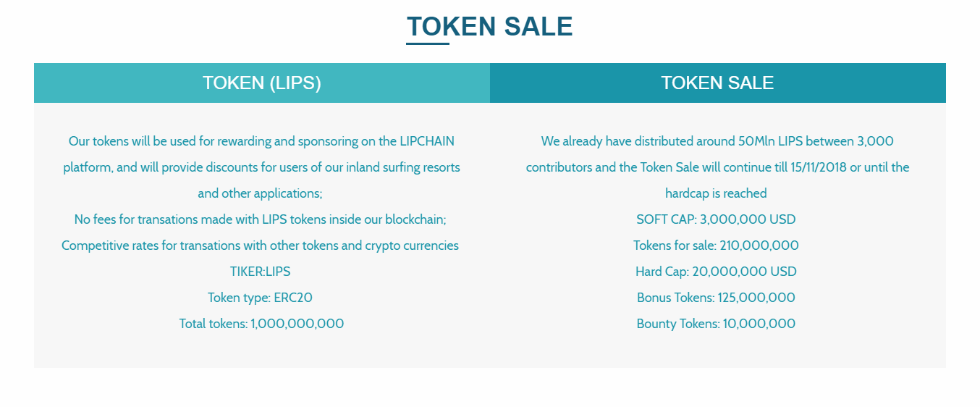
Task: Click the Bonus Tokens: 125,000,000 line
Action: pyautogui.click(x=716, y=298)
